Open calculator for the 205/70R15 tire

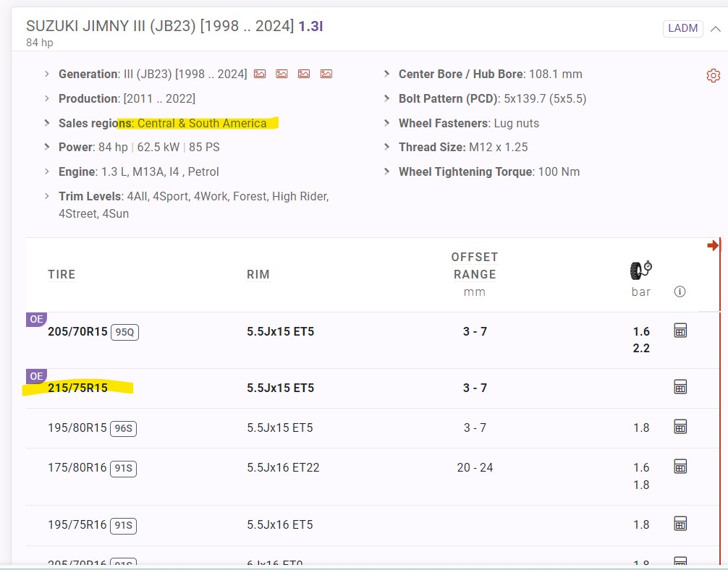click(680, 331)
